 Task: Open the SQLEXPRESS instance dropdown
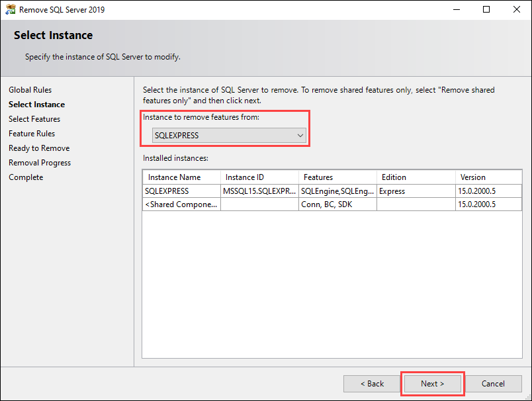[229, 136]
